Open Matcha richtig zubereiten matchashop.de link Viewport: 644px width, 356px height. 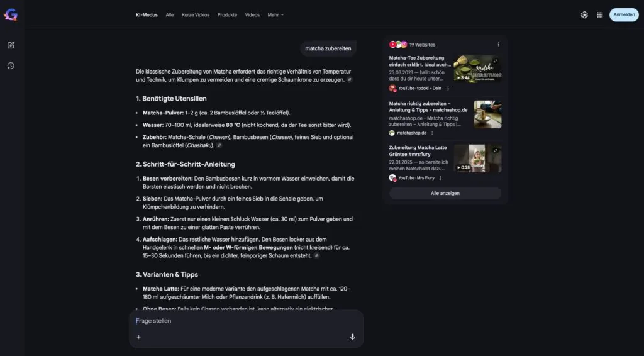(x=428, y=107)
